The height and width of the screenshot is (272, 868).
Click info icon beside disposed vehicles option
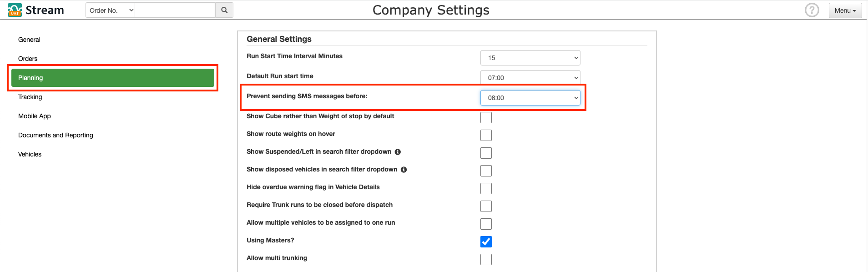coord(404,170)
